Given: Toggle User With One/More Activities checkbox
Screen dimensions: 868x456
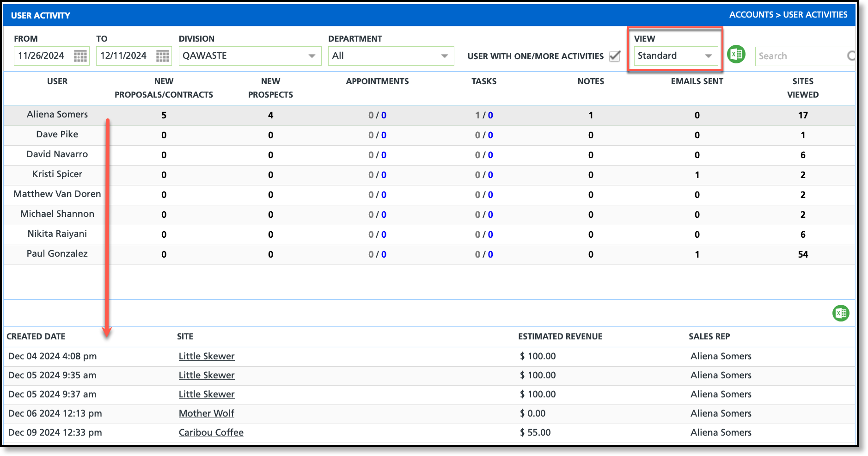Looking at the screenshot, I should pyautogui.click(x=614, y=56).
